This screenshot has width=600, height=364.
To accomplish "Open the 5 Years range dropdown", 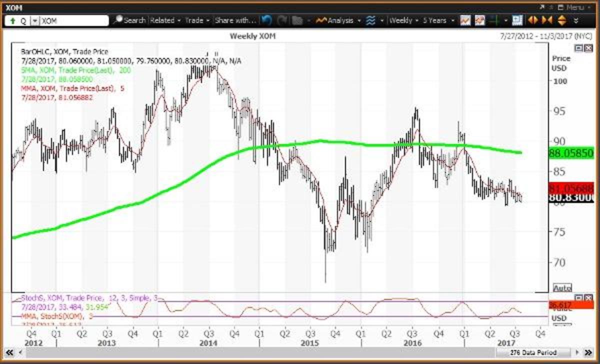I will (438, 20).
